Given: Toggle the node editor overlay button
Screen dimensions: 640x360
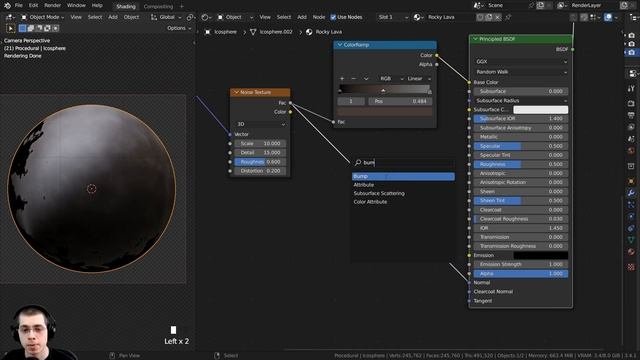Looking at the screenshot, I should point(608,17).
